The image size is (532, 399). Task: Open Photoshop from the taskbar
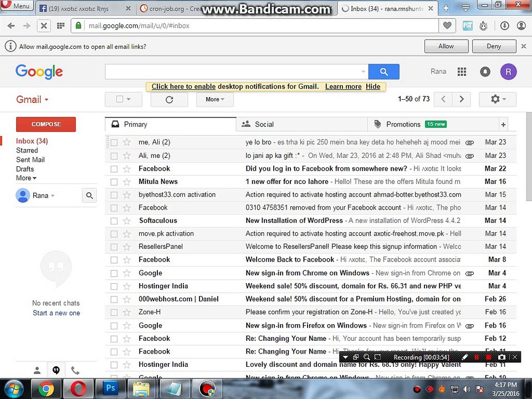tap(110, 388)
